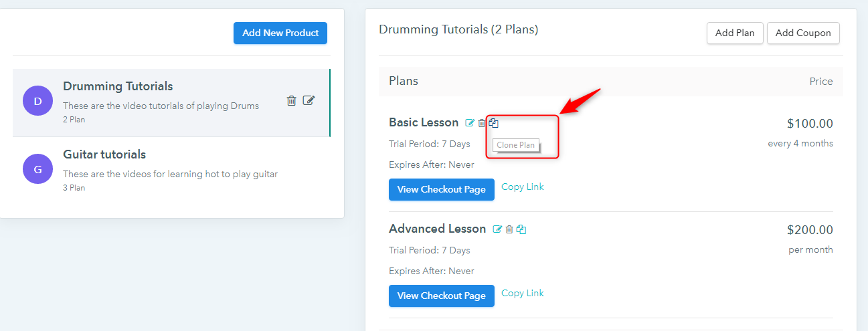The width and height of the screenshot is (868, 331).
Task: Select the Drumming Tutorials product title
Action: [118, 86]
